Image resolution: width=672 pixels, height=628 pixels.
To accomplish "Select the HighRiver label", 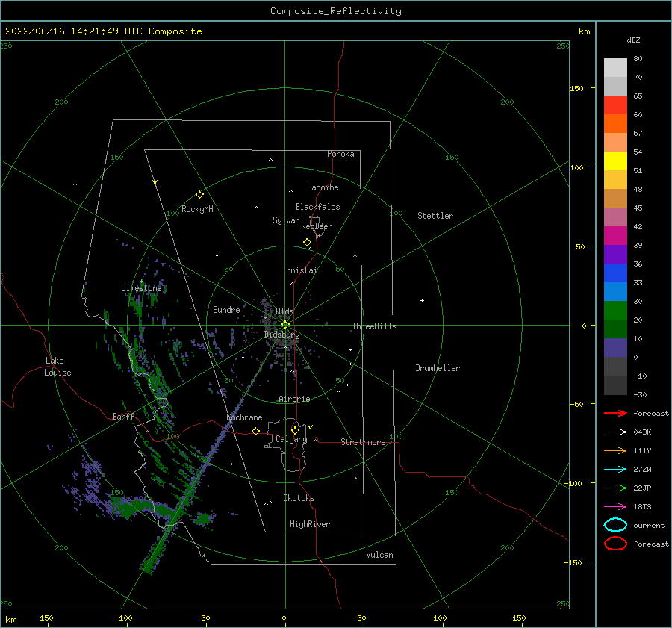I will click(309, 524).
